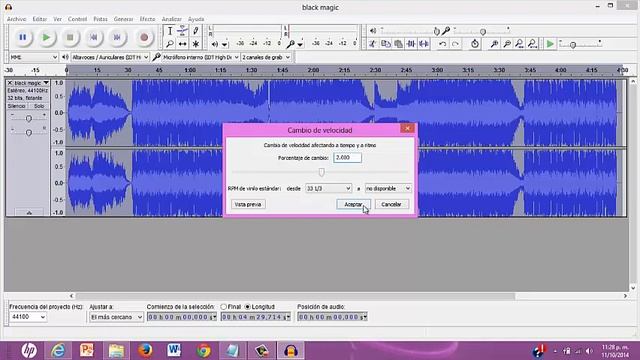Image resolution: width=640 pixels, height=360 pixels.
Task: Pause playback with the Pause button
Action: [23, 38]
